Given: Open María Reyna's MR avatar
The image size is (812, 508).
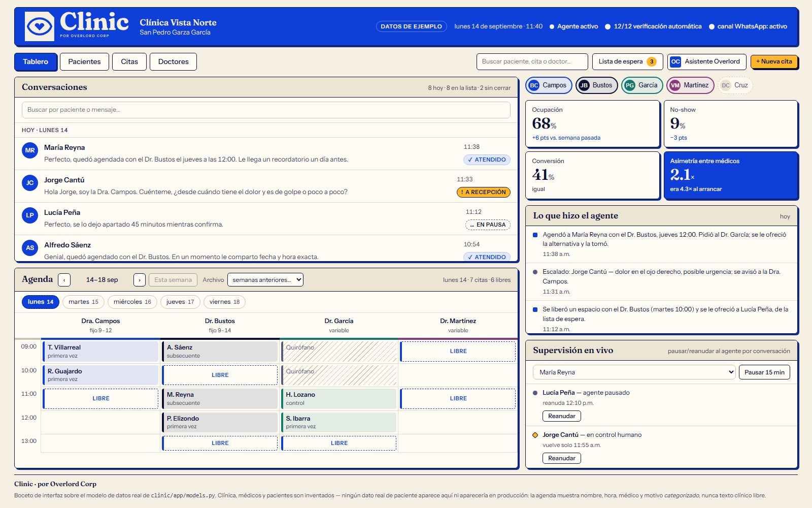Looking at the screenshot, I should [x=30, y=150].
